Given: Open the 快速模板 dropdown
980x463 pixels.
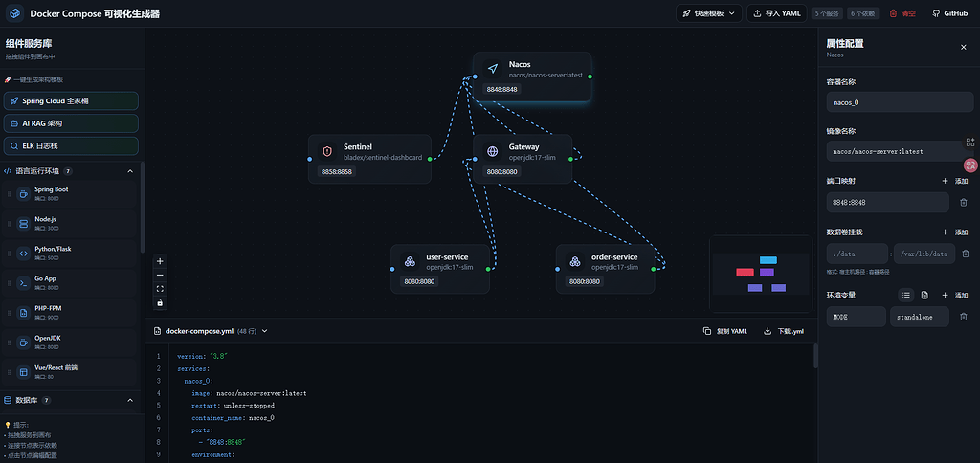Looking at the screenshot, I should point(709,13).
